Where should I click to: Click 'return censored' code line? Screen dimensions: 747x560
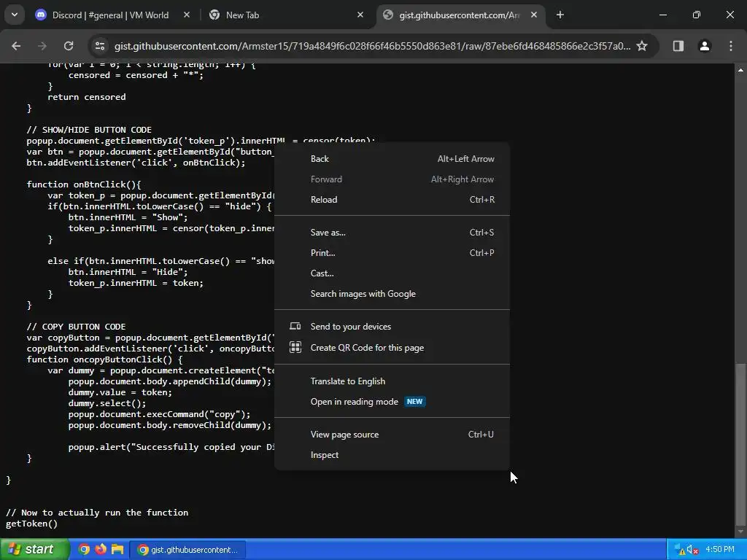coord(87,97)
